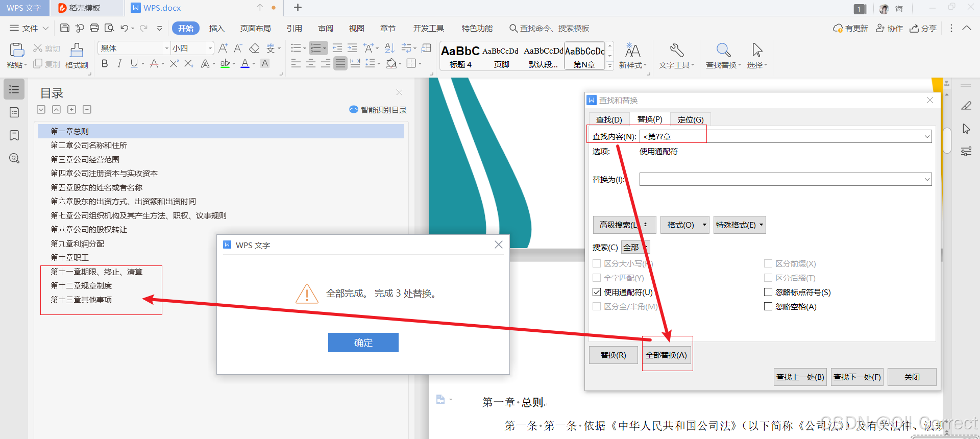Enable the 忽略标点符号(S) checkbox
The image size is (980, 439).
tap(768, 292)
